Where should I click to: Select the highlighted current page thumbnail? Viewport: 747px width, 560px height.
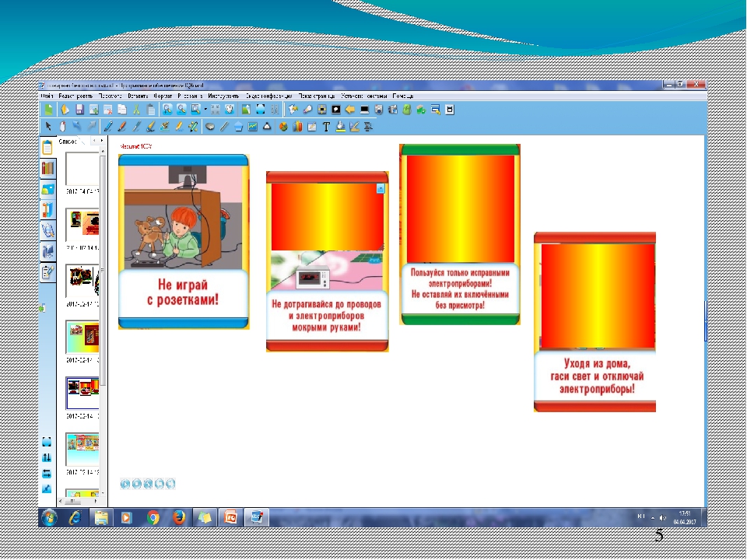[x=82, y=393]
